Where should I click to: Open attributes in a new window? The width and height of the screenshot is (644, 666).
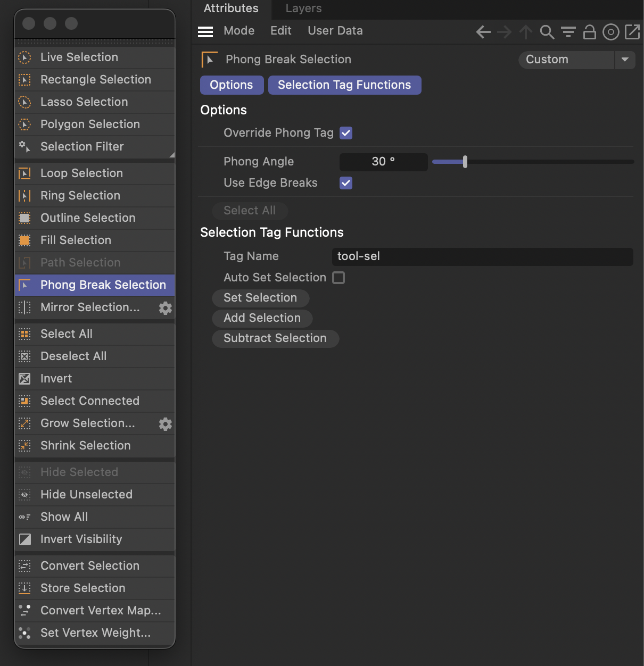pyautogui.click(x=632, y=32)
